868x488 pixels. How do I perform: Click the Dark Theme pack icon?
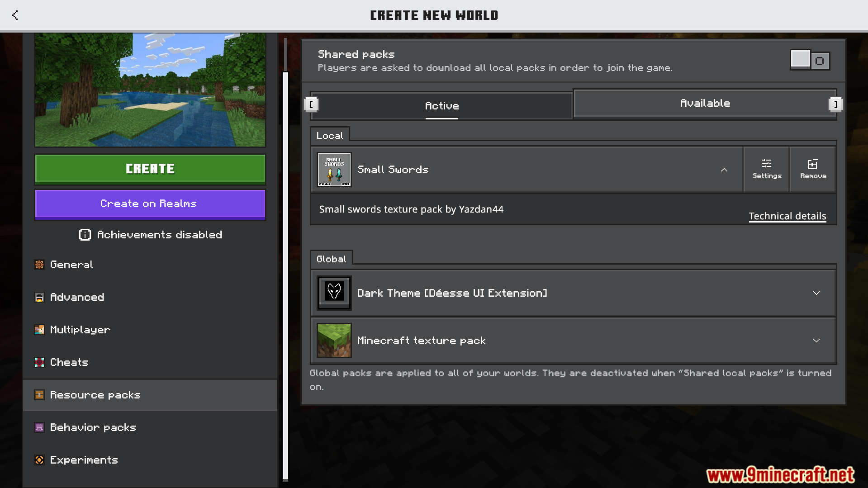334,293
